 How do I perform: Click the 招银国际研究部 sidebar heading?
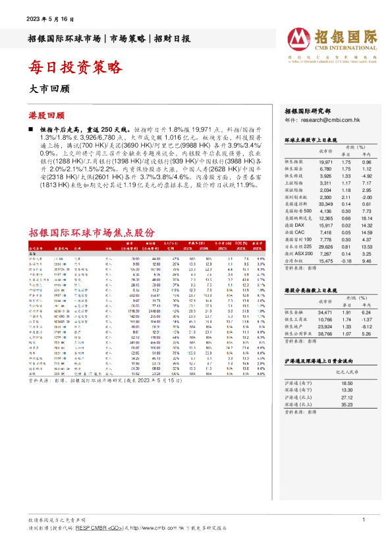pyautogui.click(x=308, y=111)
